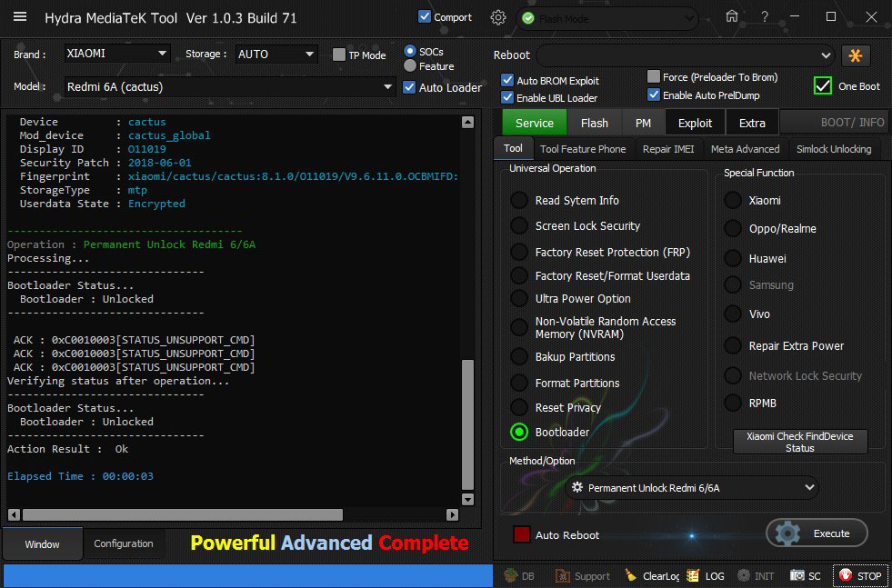
Task: Select the Tool sub-tab
Action: (x=513, y=148)
